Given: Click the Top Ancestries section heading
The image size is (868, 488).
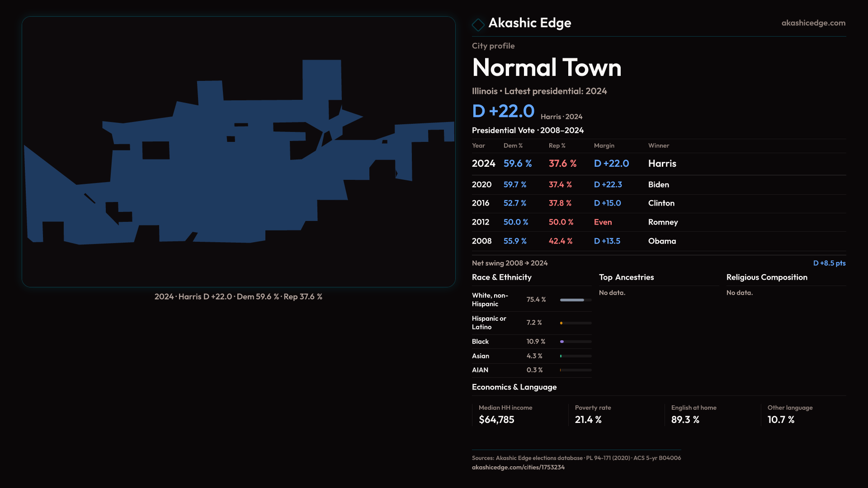Looking at the screenshot, I should pyautogui.click(x=626, y=277).
